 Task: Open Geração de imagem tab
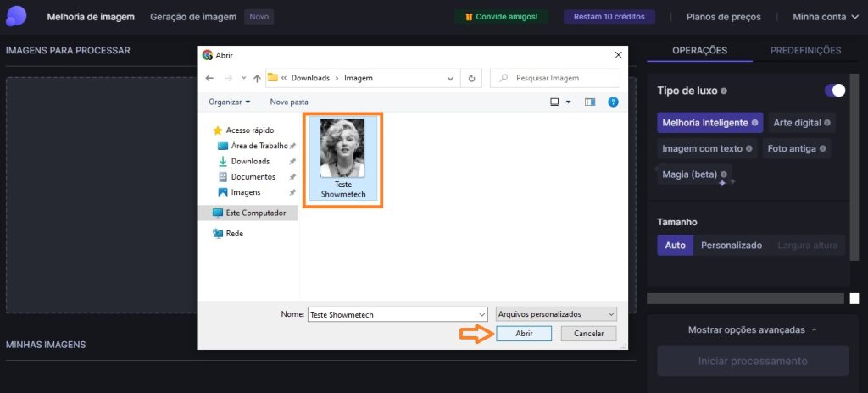(193, 17)
